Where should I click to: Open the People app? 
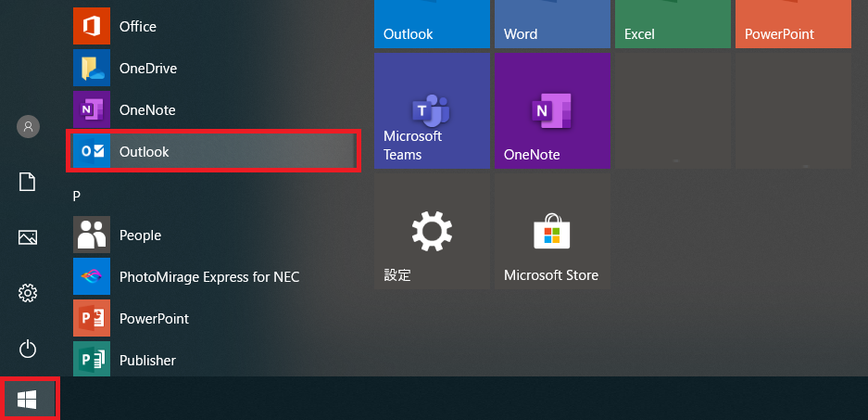(213, 235)
